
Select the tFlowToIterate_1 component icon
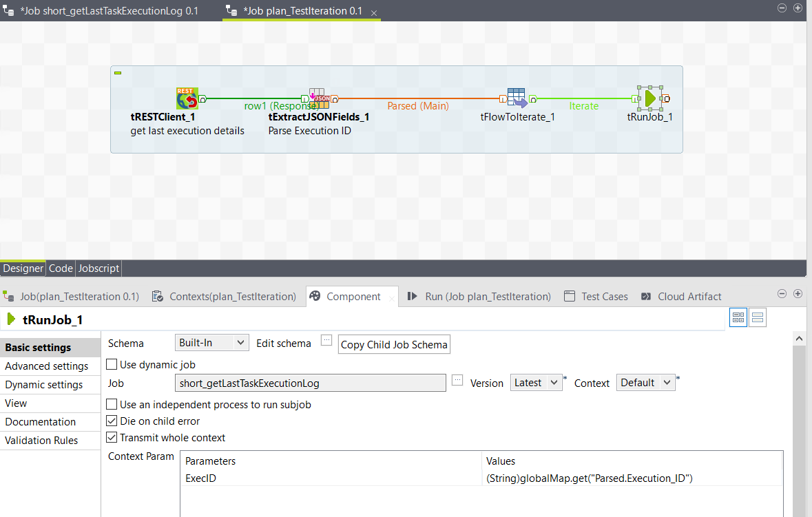517,98
